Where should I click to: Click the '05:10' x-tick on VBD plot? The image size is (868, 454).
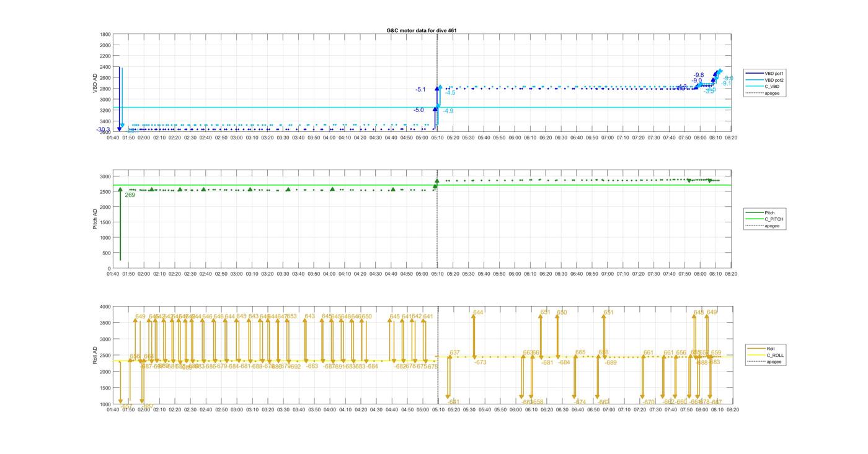click(438, 138)
